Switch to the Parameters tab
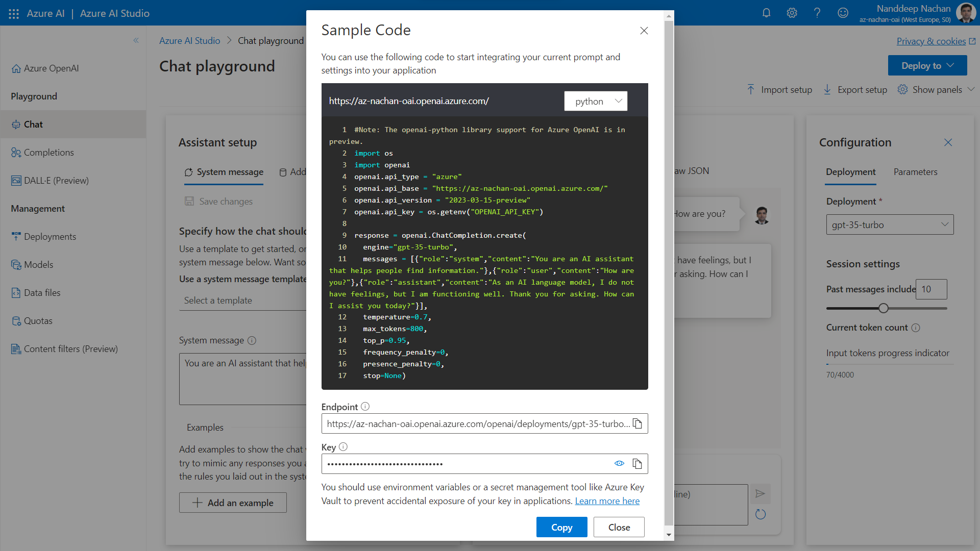This screenshot has width=980, height=551. tap(915, 172)
